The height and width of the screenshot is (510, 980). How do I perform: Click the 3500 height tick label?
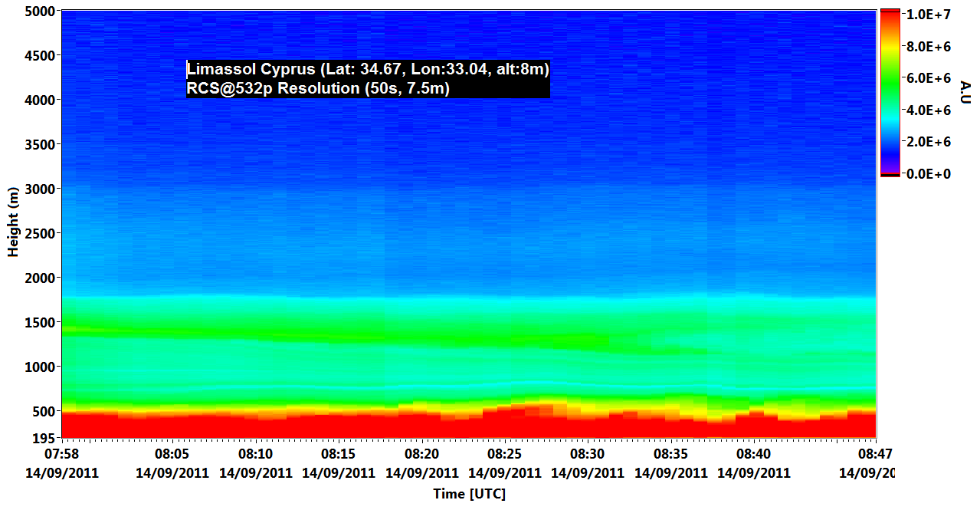click(x=39, y=144)
